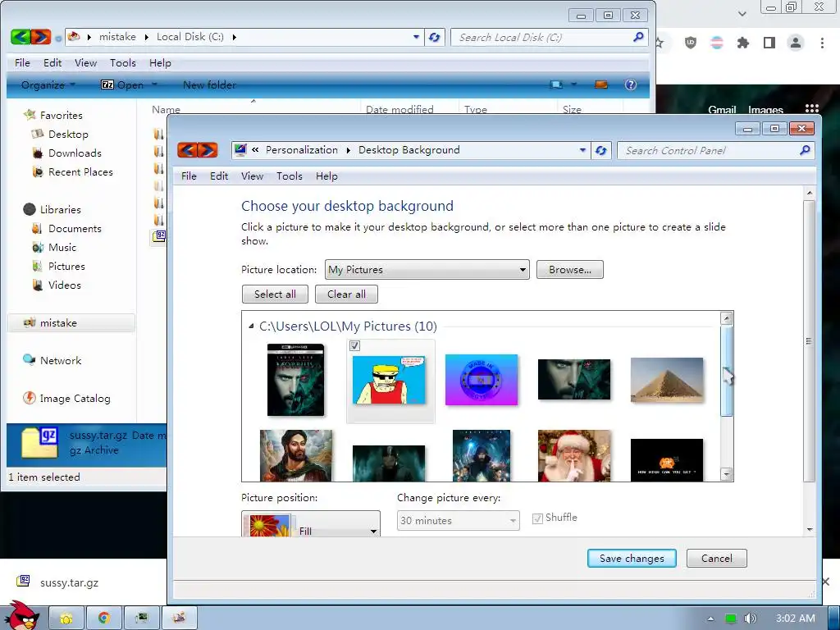Open Edit menu in Desktop Background window

tap(218, 176)
